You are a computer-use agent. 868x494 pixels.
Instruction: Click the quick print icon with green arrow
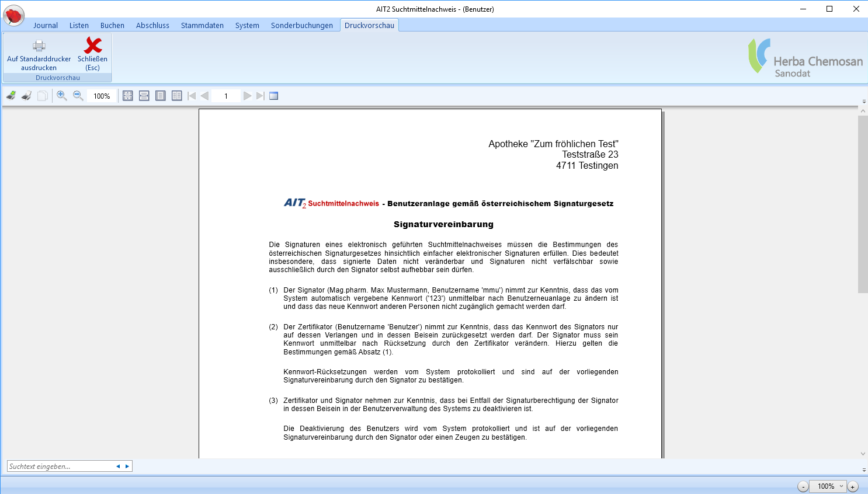pyautogui.click(x=11, y=96)
